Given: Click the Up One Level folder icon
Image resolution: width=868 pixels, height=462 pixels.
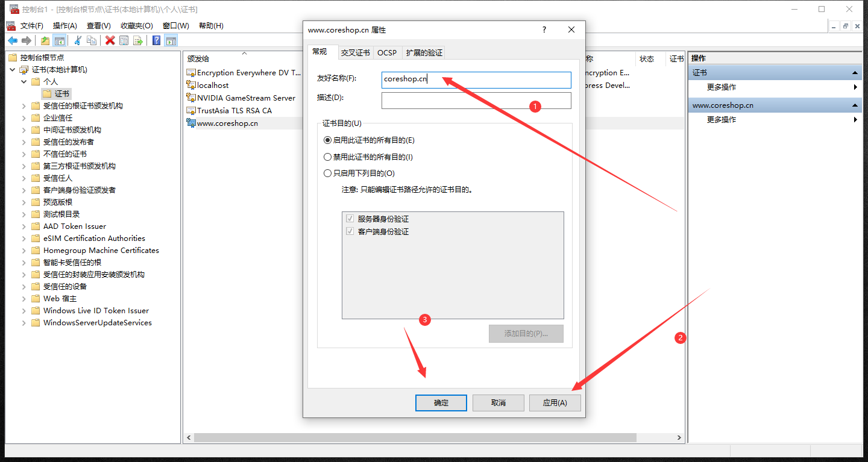Looking at the screenshot, I should click(45, 40).
